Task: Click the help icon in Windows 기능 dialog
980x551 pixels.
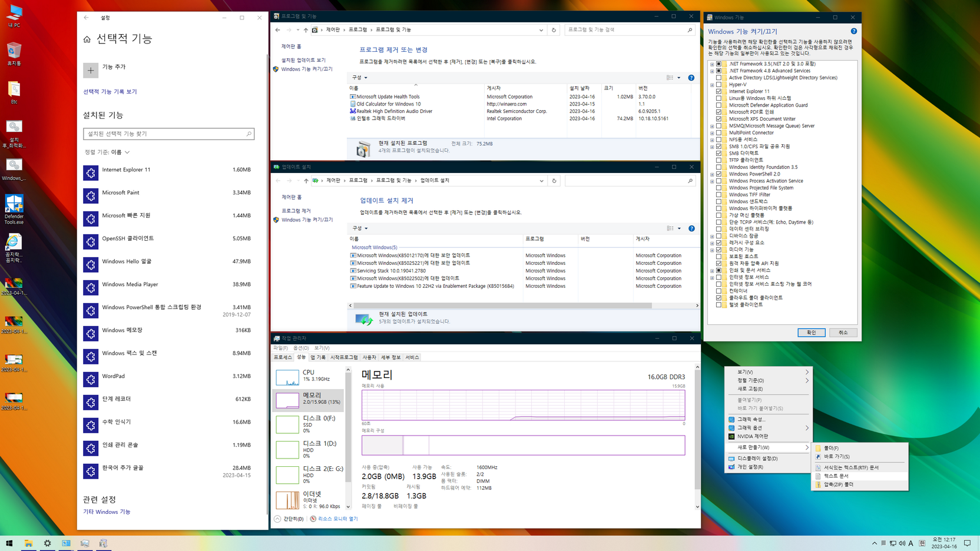Action: tap(853, 31)
